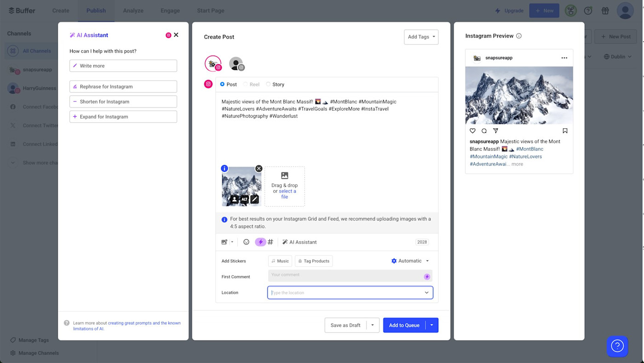
Task: Open the Automatic posting method dropdown
Action: (x=410, y=261)
